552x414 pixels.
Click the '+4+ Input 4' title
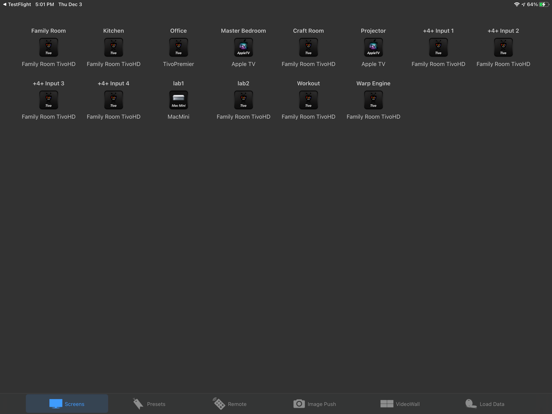point(113,83)
